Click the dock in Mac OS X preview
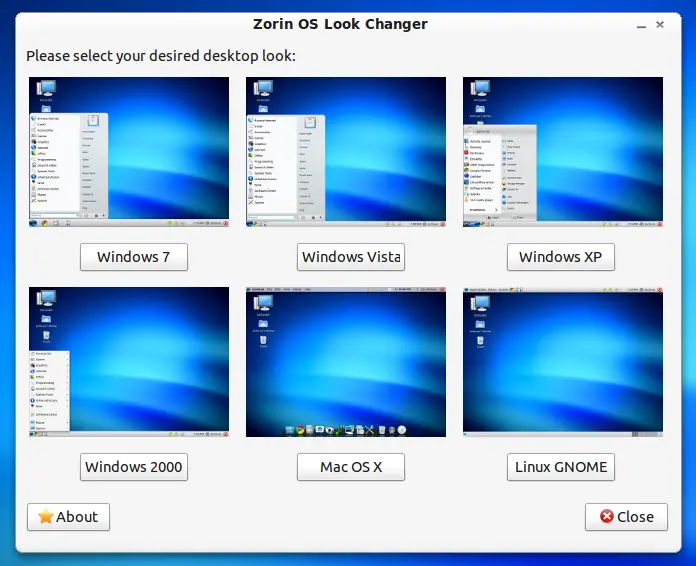The width and height of the screenshot is (696, 566). click(x=346, y=430)
